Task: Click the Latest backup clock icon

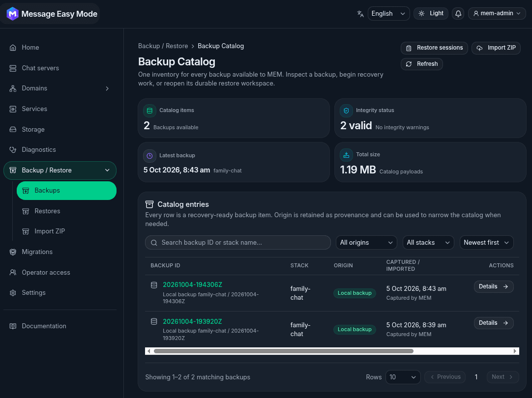Action: [x=149, y=156]
